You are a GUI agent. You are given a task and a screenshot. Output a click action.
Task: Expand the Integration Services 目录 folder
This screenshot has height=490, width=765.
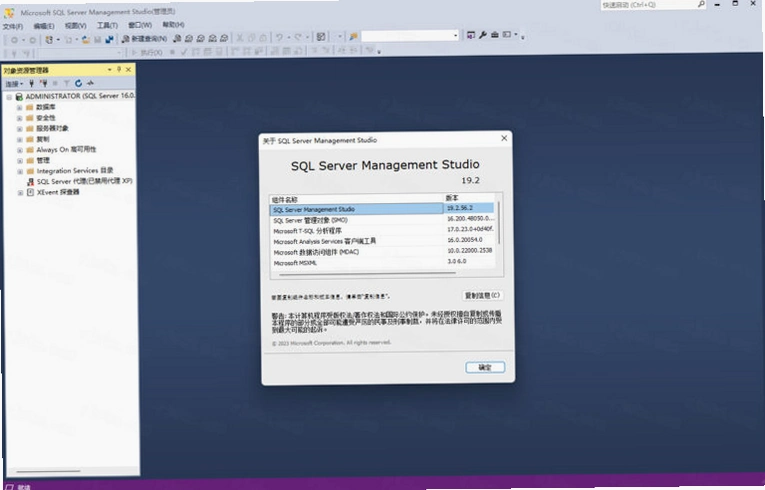[20, 171]
